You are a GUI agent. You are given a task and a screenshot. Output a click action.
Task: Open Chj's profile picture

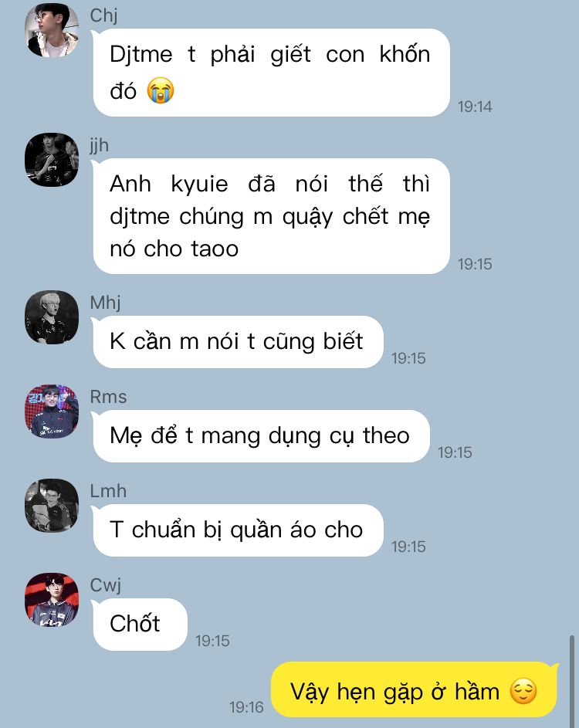point(52,30)
